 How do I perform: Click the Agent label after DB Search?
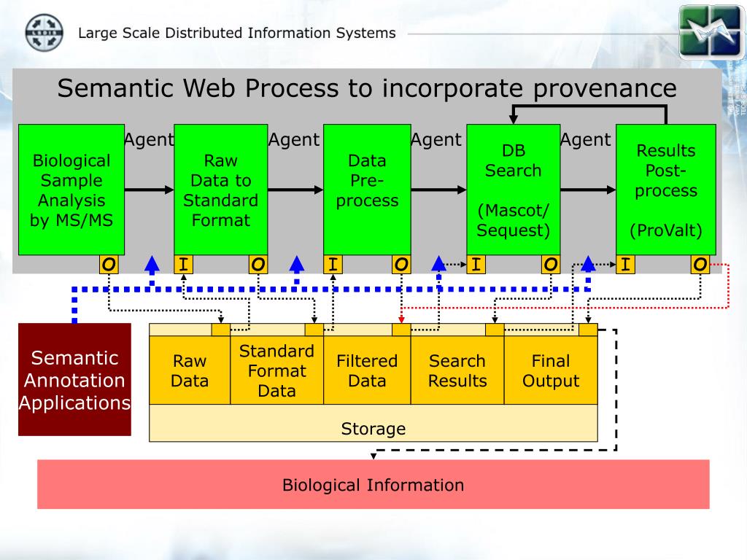tap(586, 139)
